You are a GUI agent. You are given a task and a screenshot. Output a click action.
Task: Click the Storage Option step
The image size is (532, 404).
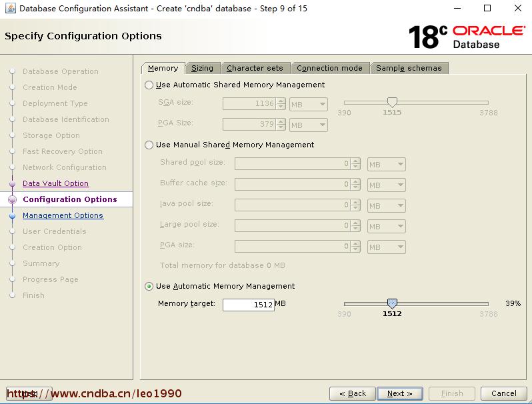point(51,135)
